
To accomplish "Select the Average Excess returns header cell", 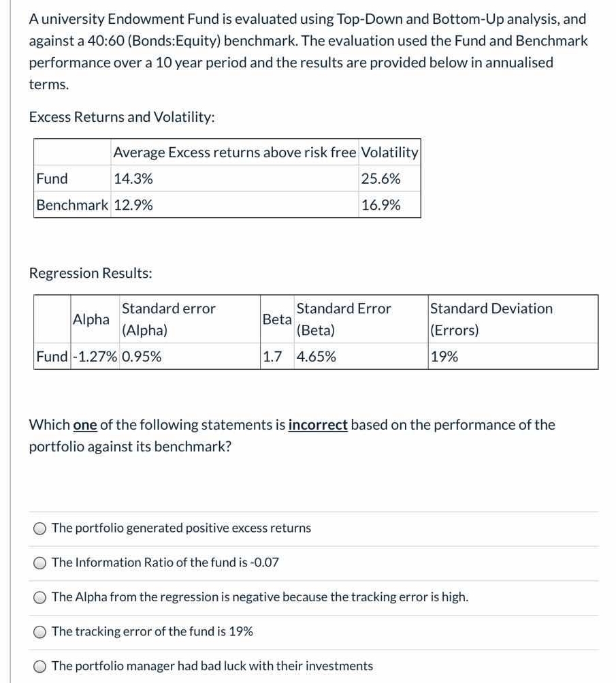I will tap(233, 152).
